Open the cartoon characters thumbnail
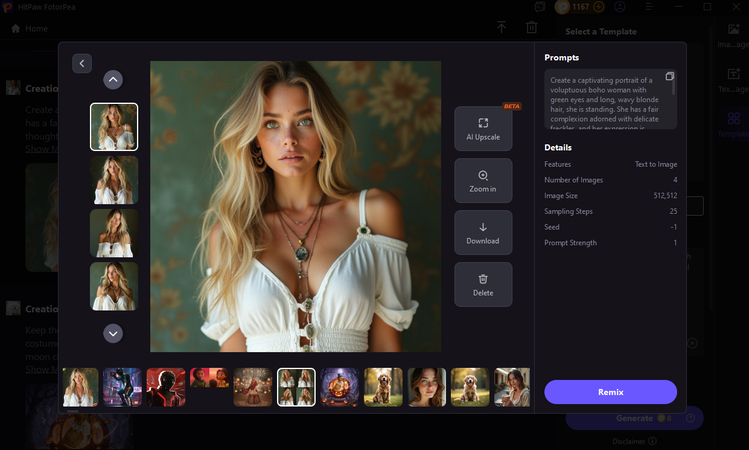The height and width of the screenshot is (450, 749). [x=209, y=377]
